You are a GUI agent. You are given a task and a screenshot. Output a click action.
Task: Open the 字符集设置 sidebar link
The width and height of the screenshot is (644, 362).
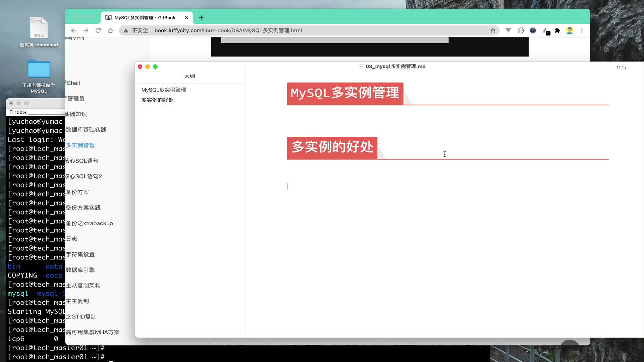(80, 254)
